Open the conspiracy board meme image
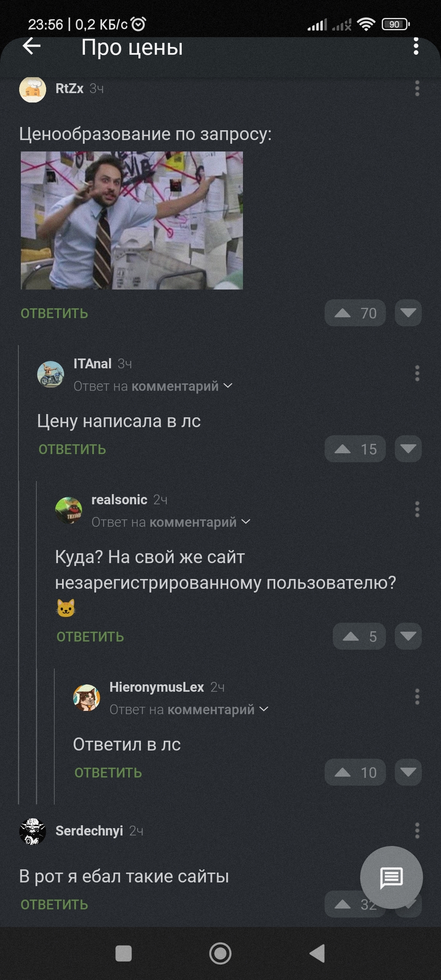 coord(132,220)
